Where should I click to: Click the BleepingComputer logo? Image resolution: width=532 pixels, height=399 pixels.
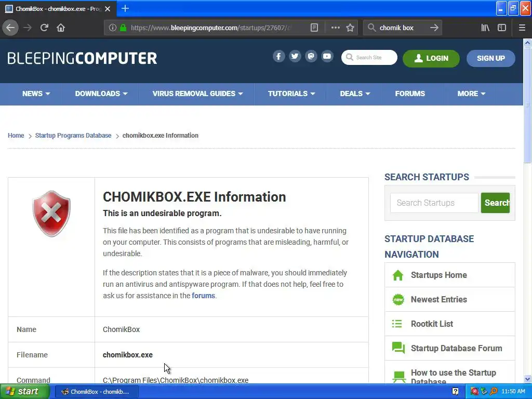82,58
